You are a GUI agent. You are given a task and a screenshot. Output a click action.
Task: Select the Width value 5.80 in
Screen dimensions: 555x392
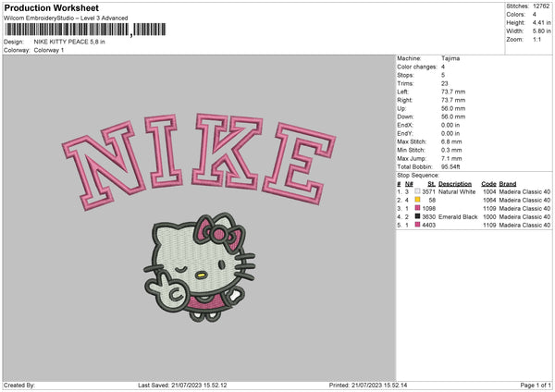click(x=541, y=31)
